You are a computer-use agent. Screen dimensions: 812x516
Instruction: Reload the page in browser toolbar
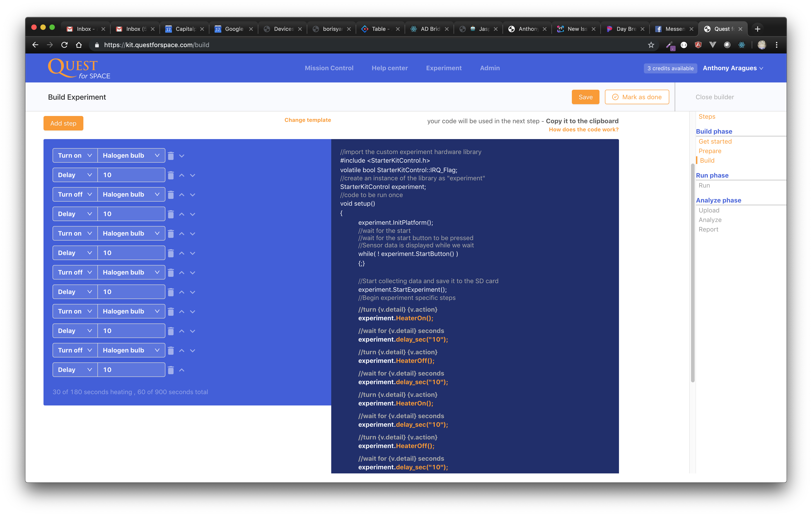(x=64, y=45)
